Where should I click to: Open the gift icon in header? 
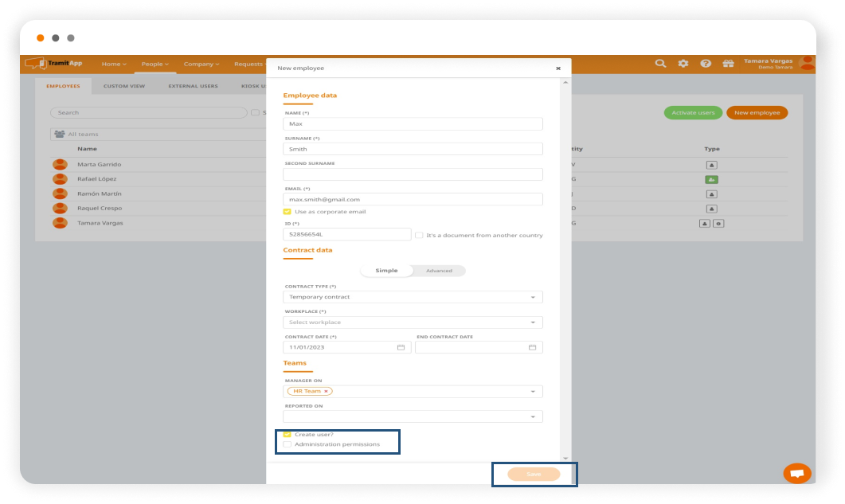[728, 64]
